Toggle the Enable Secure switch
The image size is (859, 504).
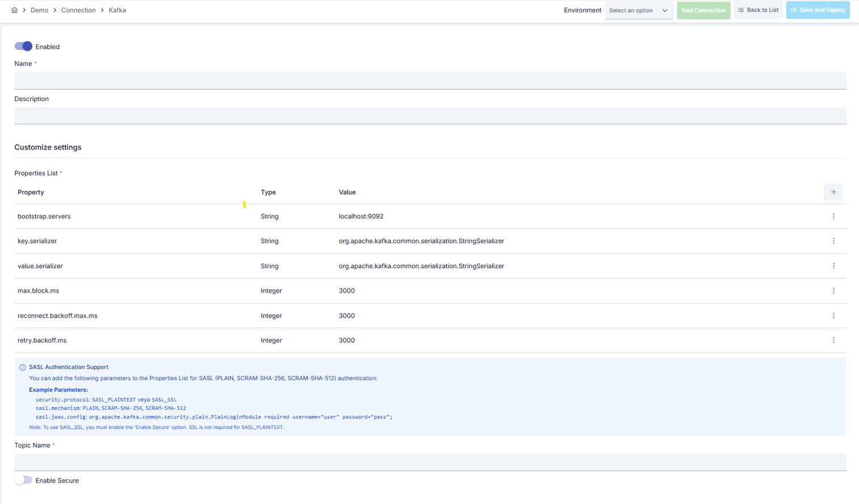pos(23,480)
